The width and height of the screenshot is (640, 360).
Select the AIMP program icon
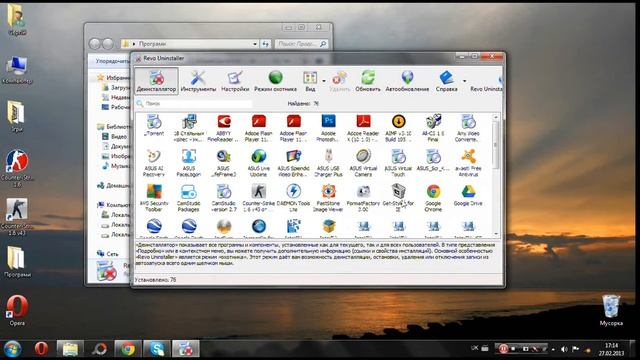(398, 122)
